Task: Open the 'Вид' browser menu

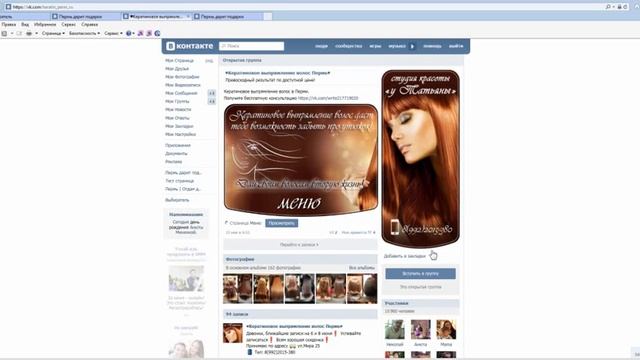Action: coord(25,24)
